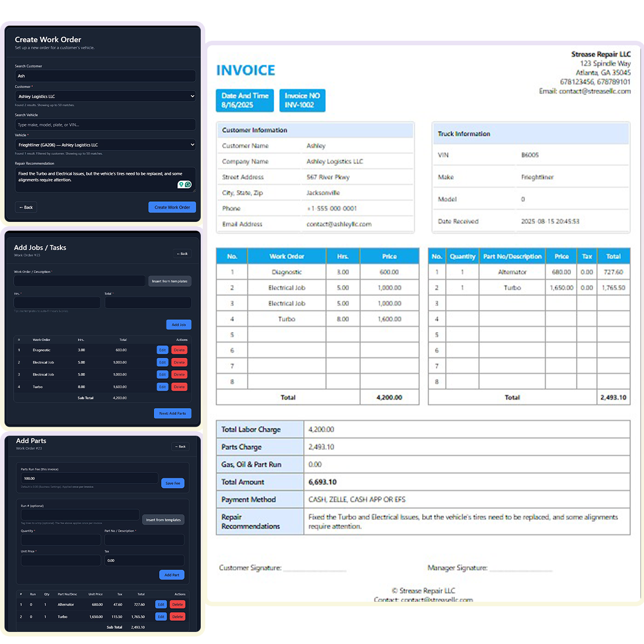Go Back from the Create Work Order form

click(x=26, y=207)
